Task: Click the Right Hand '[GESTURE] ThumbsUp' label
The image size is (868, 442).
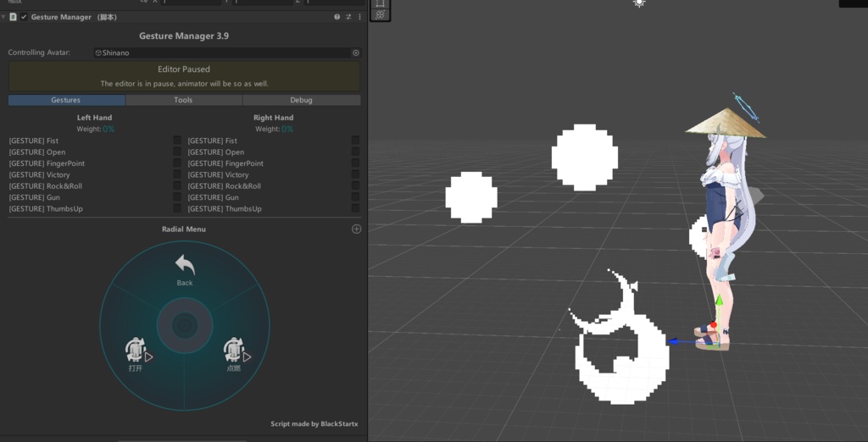Action: [x=225, y=208]
